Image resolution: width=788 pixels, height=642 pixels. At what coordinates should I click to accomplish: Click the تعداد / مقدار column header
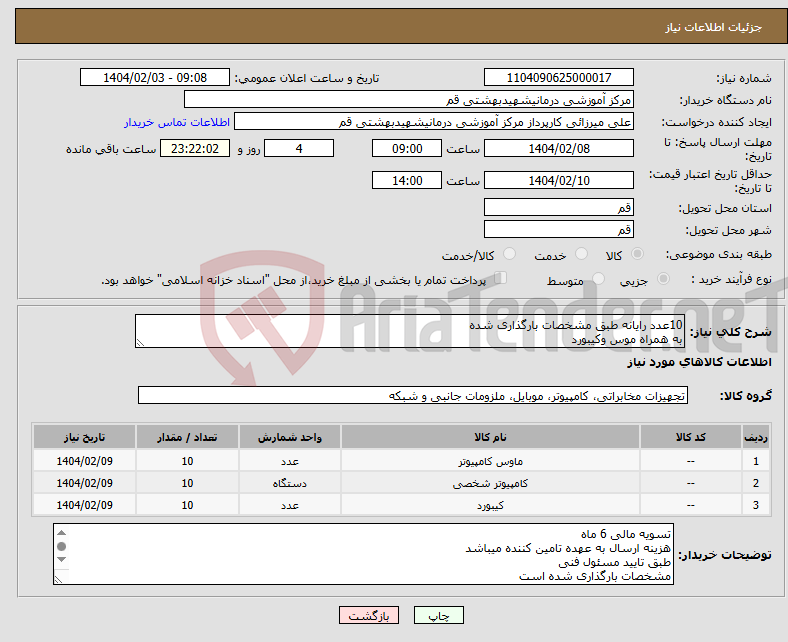point(187,437)
